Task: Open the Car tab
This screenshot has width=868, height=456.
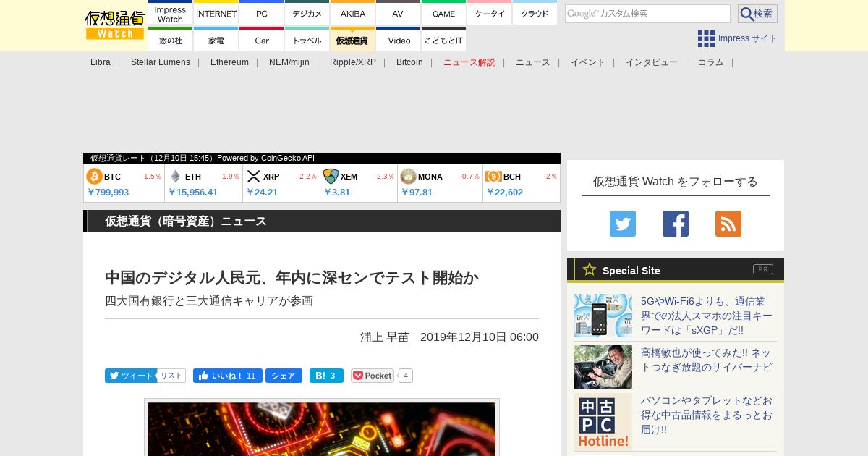Action: pos(262,41)
